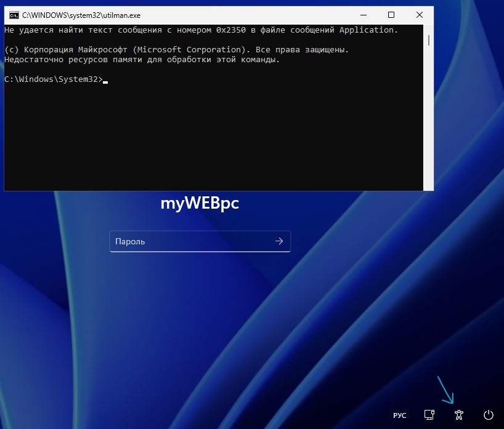Open the command prompt window system icon
504x429 pixels.
[x=14, y=15]
